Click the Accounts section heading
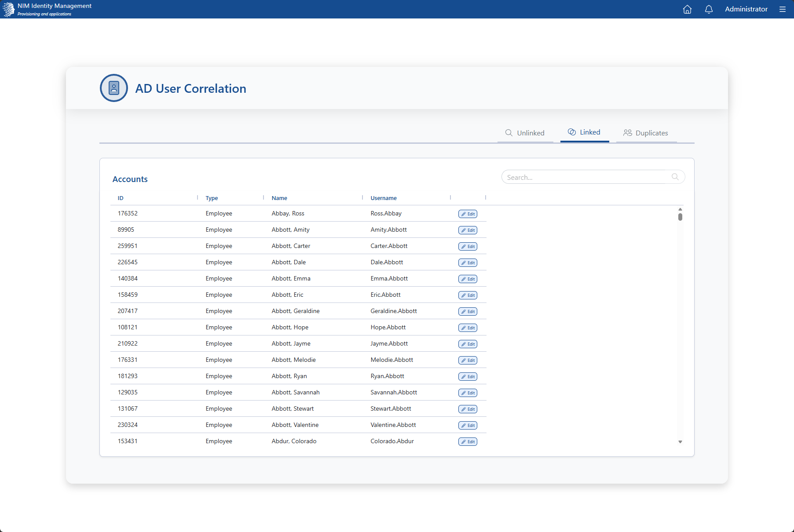 click(130, 179)
